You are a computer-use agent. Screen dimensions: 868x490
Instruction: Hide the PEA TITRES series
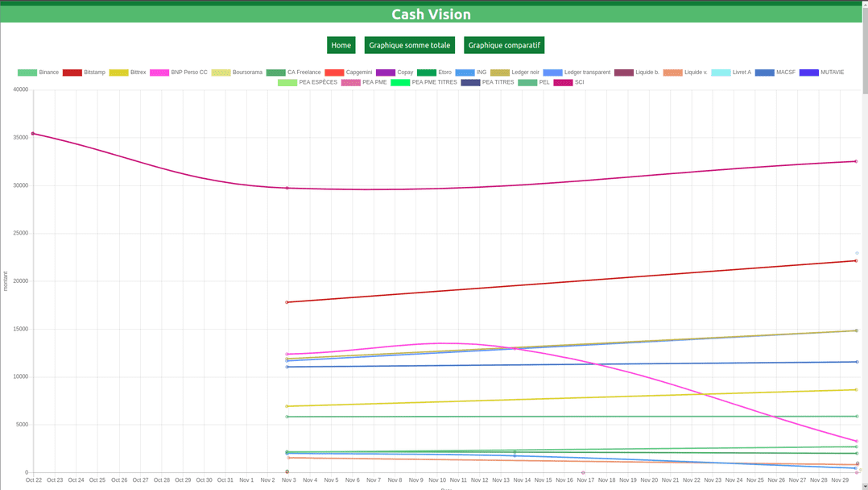487,82
